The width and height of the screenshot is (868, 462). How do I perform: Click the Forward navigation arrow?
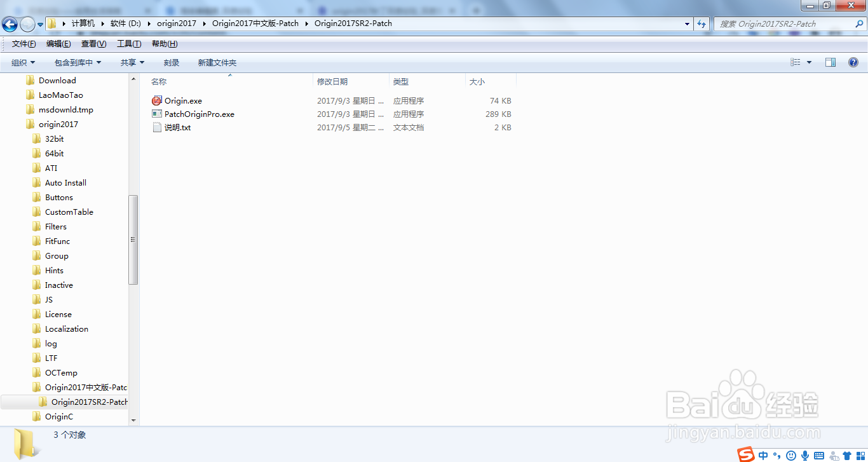[x=28, y=24]
